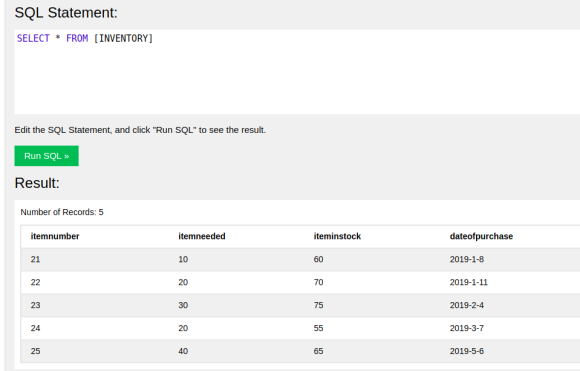This screenshot has height=371, width=580.
Task: Click the FROM keyword in the query
Action: (77, 38)
